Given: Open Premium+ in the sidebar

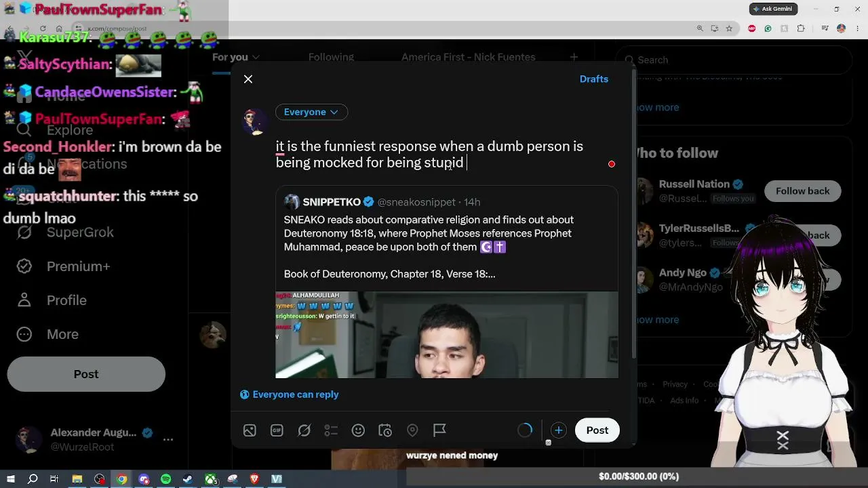Looking at the screenshot, I should click(78, 266).
